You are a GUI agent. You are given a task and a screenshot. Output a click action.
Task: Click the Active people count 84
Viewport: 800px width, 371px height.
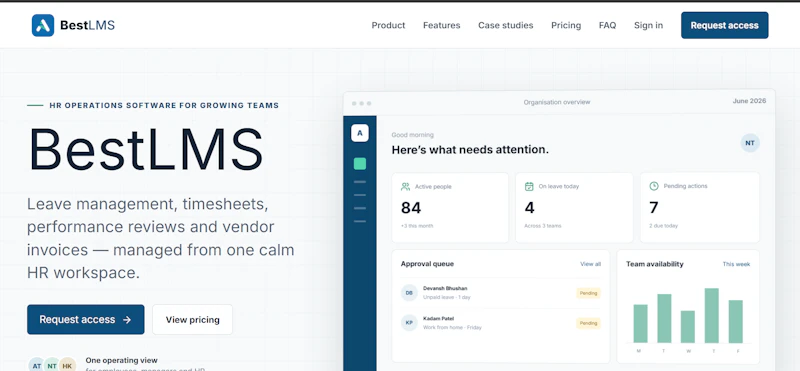[411, 208]
